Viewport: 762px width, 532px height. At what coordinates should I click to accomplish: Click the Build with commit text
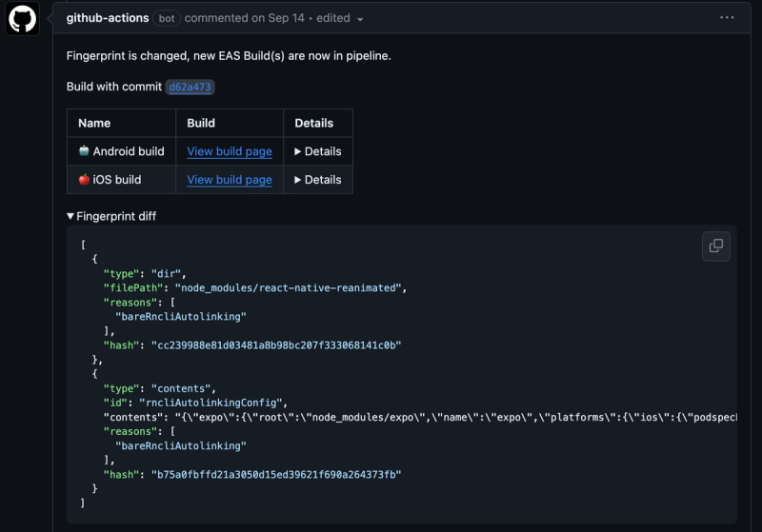(114, 87)
